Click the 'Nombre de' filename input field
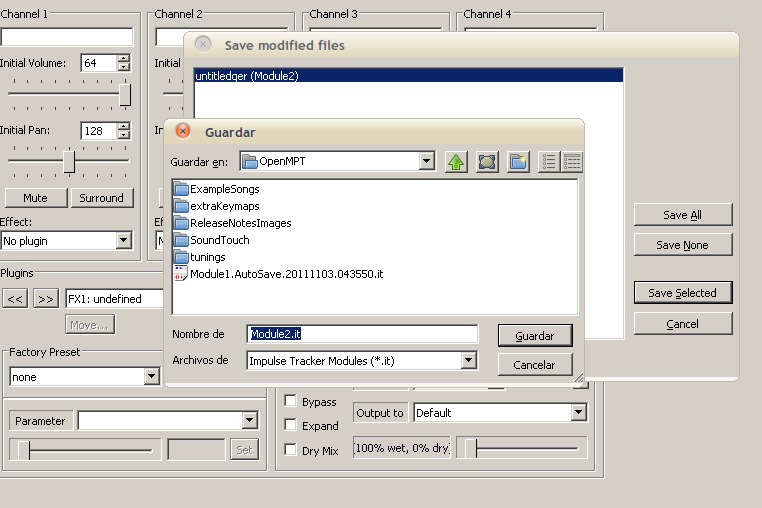Image resolution: width=762 pixels, height=508 pixels. pos(362,335)
